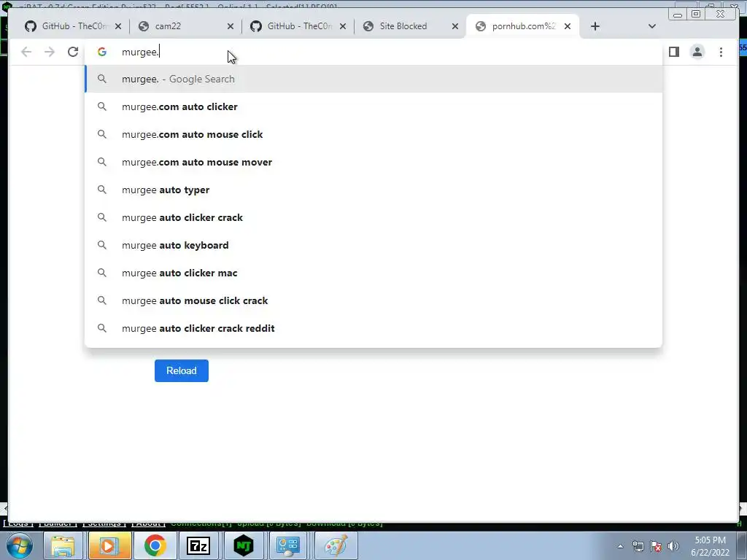Choose 'murgee.com auto mouse click' suggestion

pyautogui.click(x=373, y=134)
